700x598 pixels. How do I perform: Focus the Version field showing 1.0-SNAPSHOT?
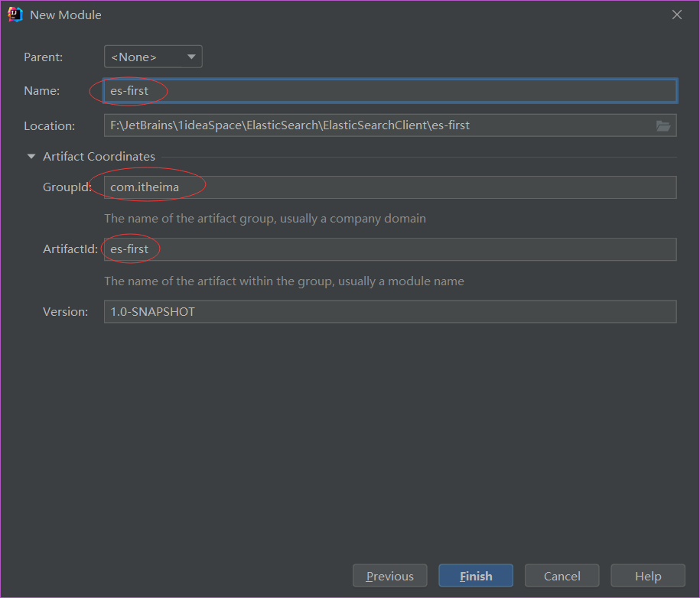(x=390, y=311)
